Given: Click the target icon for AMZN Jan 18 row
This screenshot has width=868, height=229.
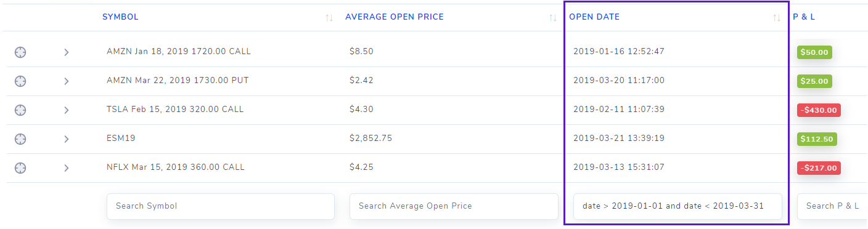Looking at the screenshot, I should [x=20, y=52].
